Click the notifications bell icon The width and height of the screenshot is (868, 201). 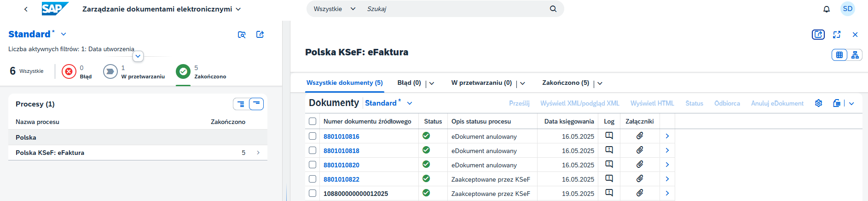click(827, 9)
